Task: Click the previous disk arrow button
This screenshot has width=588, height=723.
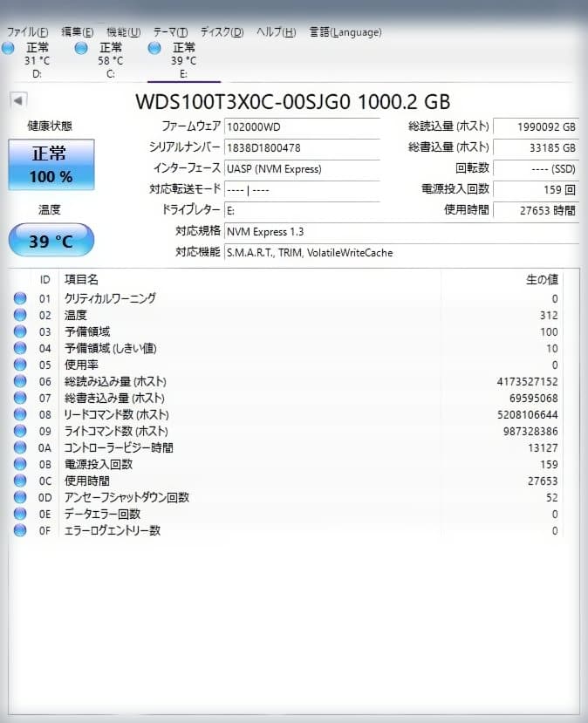Action: pyautogui.click(x=18, y=100)
